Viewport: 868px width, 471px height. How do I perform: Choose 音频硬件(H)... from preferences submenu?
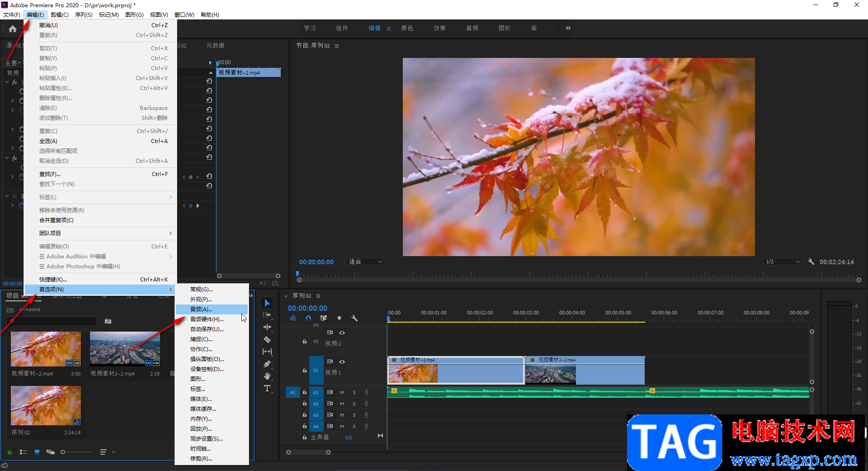207,319
